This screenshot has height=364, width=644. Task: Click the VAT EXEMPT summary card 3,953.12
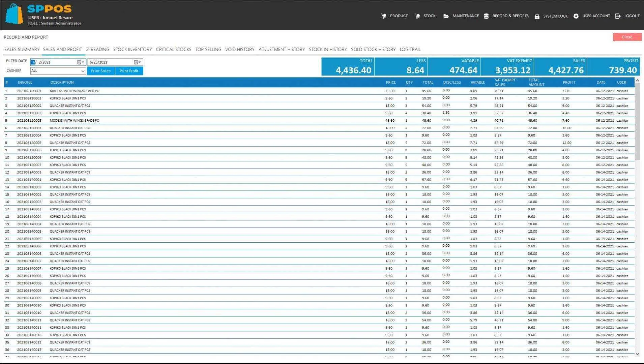click(507, 66)
